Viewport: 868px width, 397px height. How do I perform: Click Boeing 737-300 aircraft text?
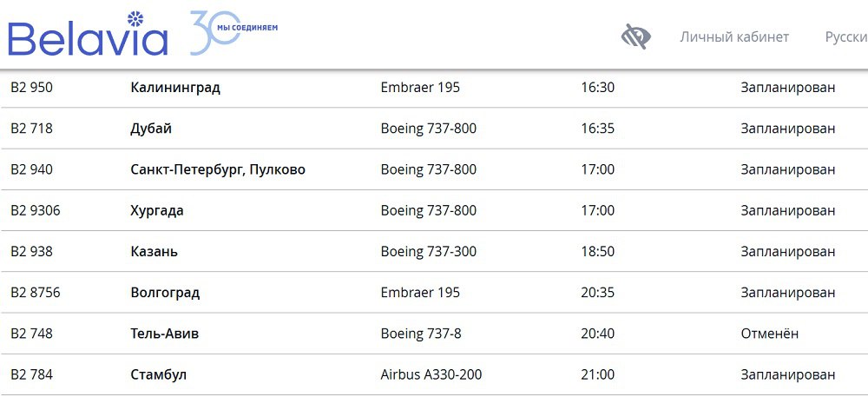[x=428, y=252]
